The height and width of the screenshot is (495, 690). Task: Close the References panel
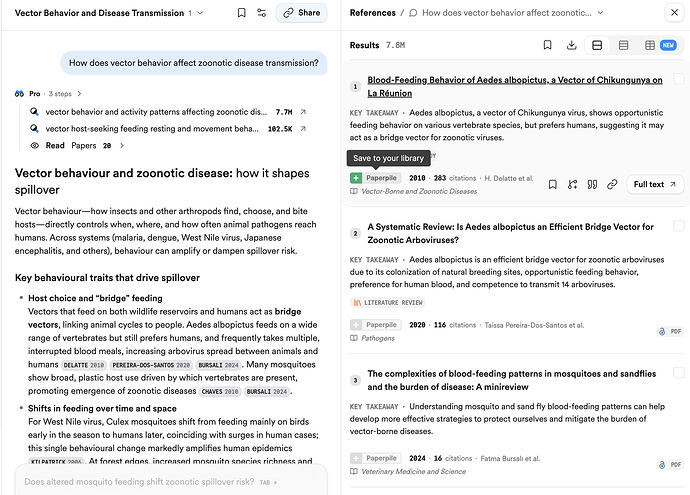(674, 13)
